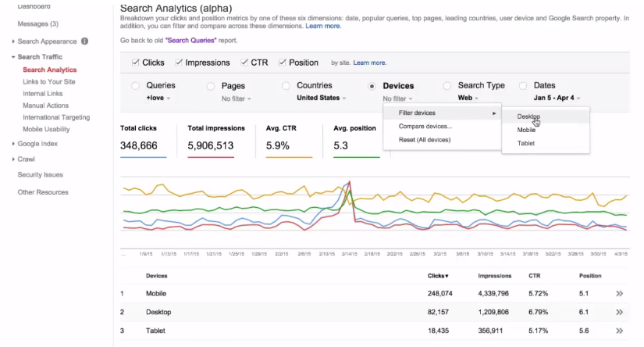Select the Queries radio button
The height and width of the screenshot is (347, 644).
click(x=136, y=86)
